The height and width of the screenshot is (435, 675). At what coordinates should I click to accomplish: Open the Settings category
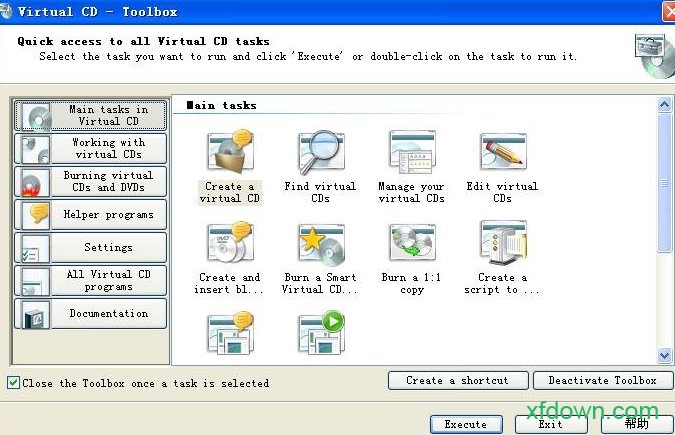89,247
